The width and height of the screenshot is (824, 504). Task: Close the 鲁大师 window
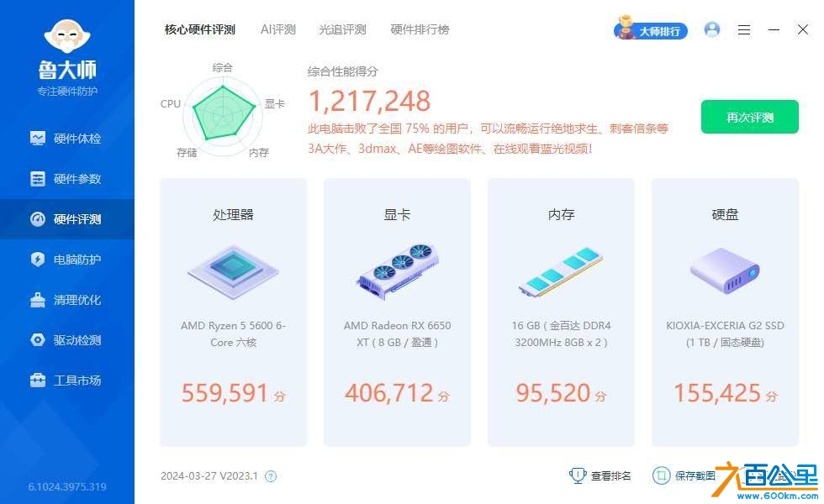click(x=802, y=29)
